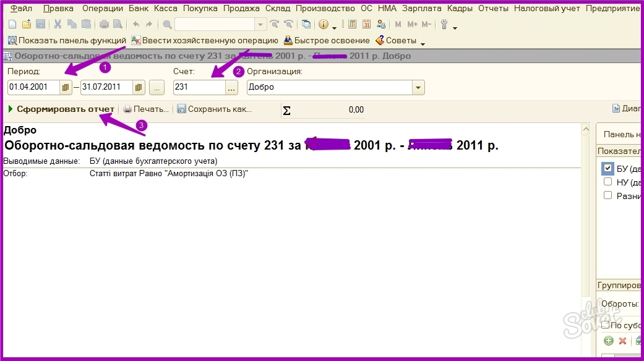This screenshot has height=361, width=644.
Task: Click Сохранить как button
Action: pos(214,109)
